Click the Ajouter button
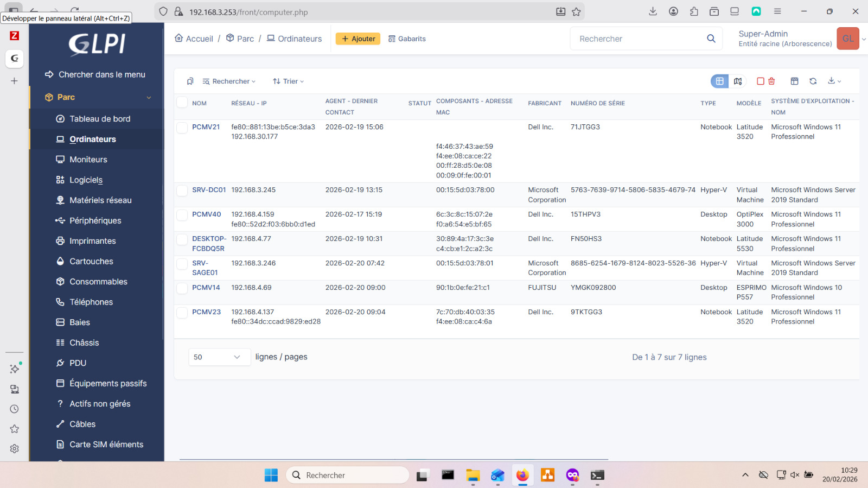868x488 pixels. [358, 39]
